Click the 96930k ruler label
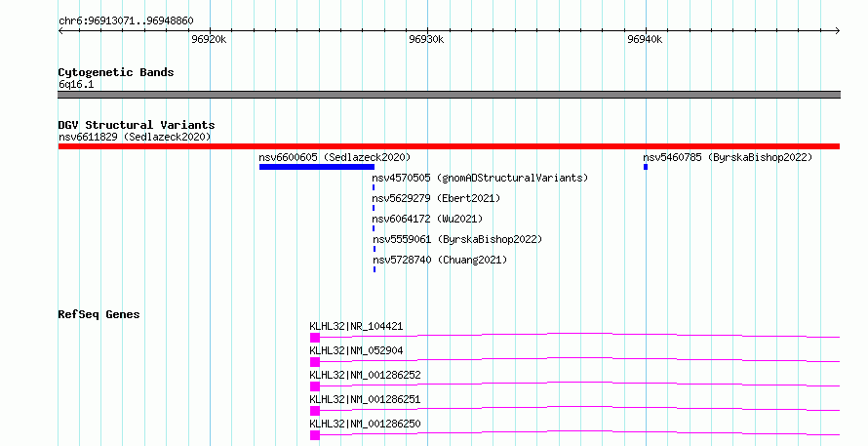 coord(426,39)
